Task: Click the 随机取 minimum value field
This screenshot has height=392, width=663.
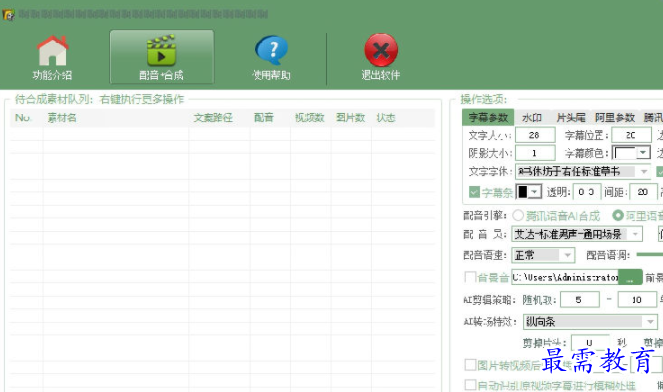Action: pyautogui.click(x=579, y=300)
